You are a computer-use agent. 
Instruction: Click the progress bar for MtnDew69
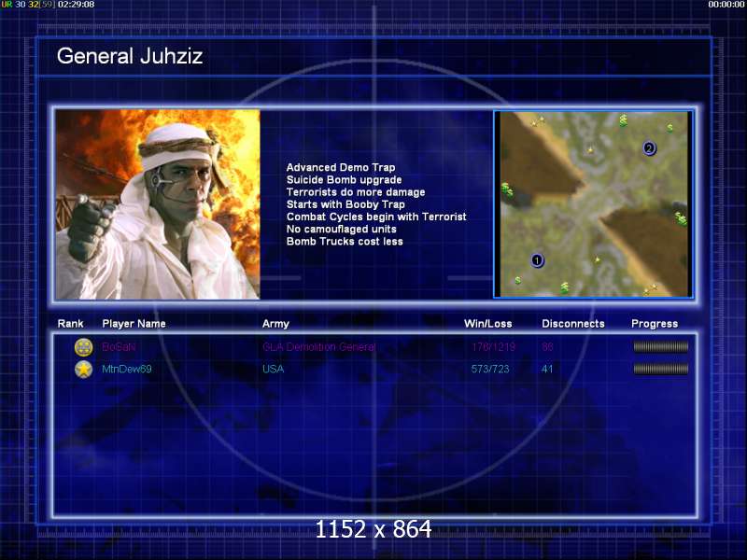click(x=661, y=369)
